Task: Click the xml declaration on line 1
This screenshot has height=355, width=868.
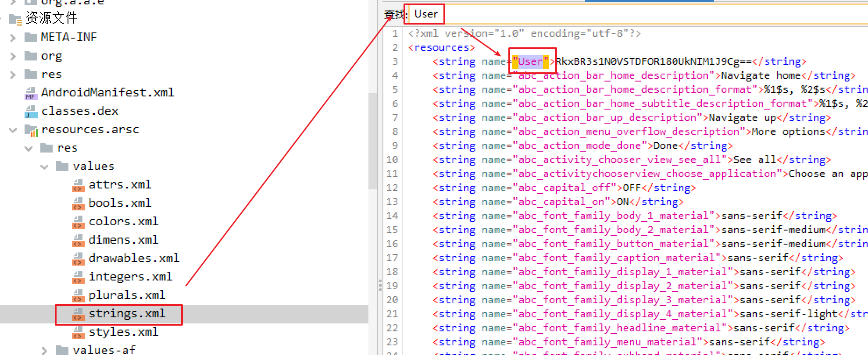Action: [524, 33]
